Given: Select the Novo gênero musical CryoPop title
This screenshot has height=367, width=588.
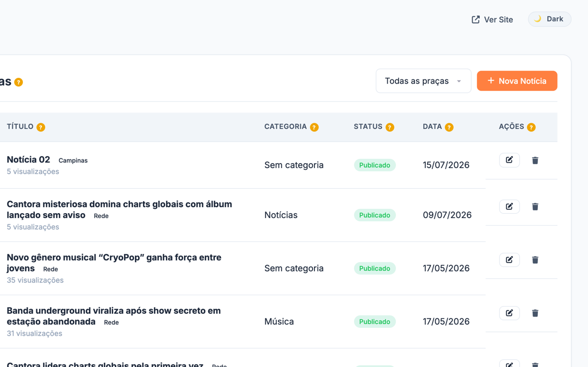Looking at the screenshot, I should pyautogui.click(x=114, y=263).
